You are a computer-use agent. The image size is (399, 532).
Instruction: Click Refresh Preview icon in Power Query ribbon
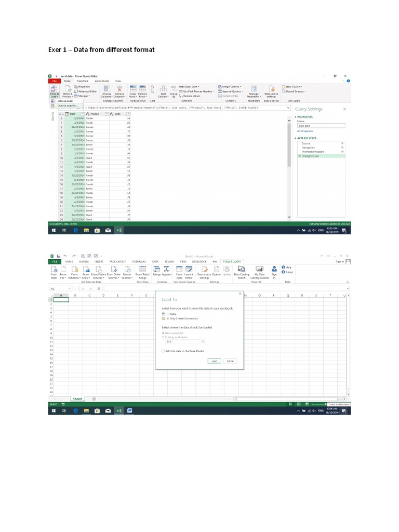click(x=68, y=89)
